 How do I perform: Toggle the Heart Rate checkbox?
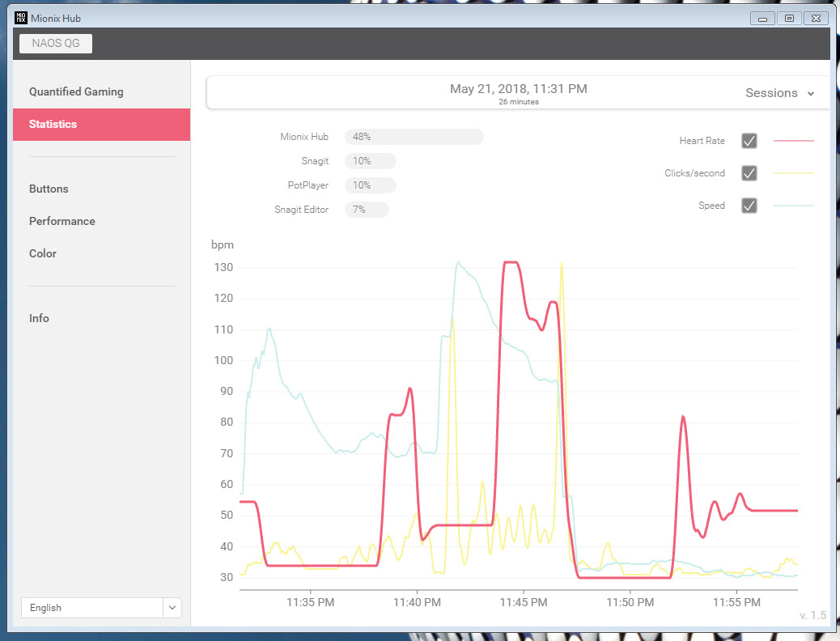749,141
